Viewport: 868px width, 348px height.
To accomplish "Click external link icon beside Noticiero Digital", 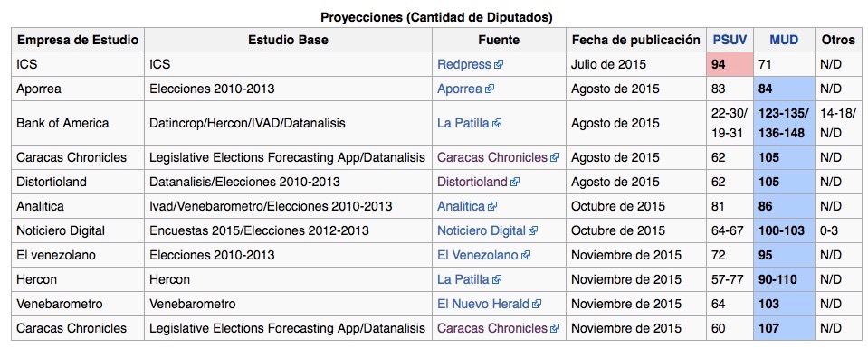I will pos(532,230).
